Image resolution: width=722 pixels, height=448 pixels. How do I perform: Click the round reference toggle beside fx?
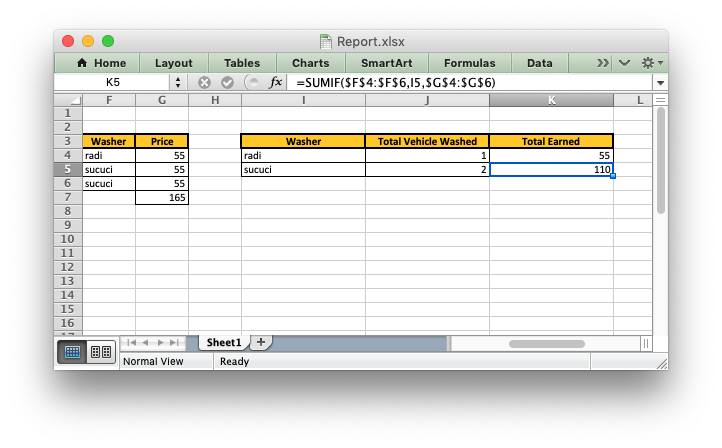[252, 82]
